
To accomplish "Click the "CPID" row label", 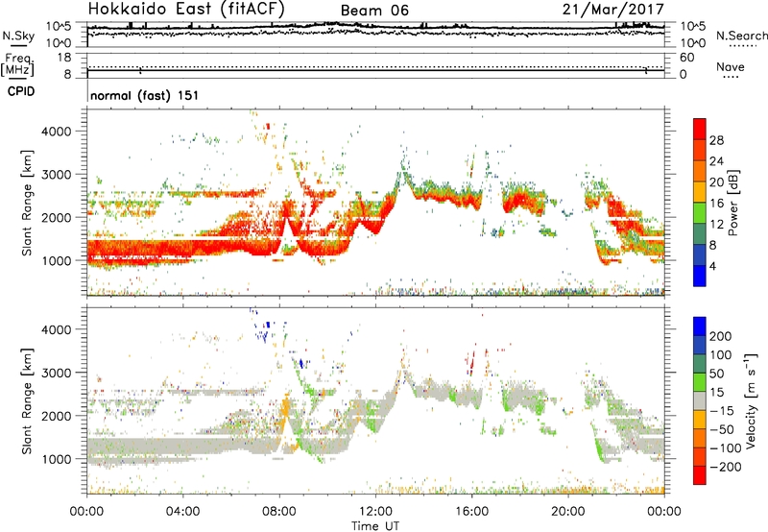I will (21, 91).
